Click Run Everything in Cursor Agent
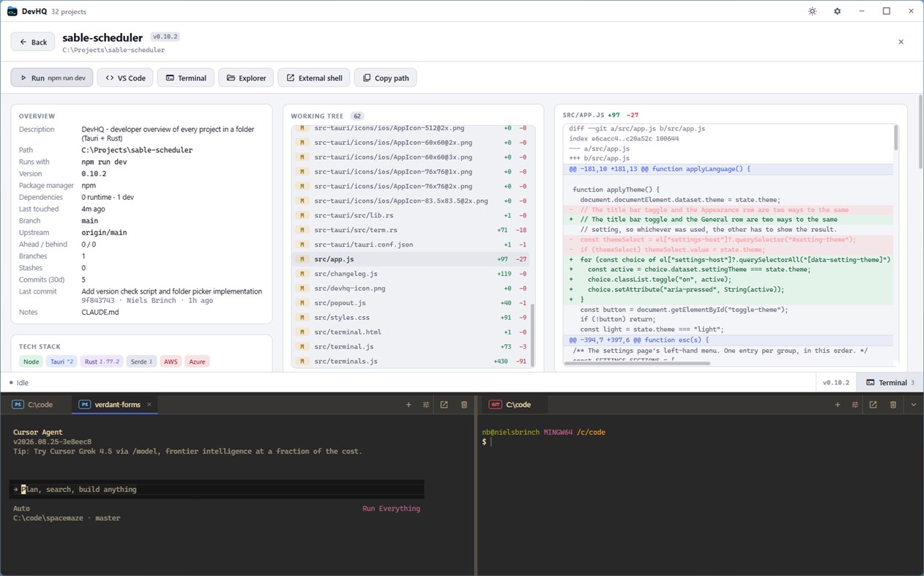924x576 pixels. click(x=391, y=509)
